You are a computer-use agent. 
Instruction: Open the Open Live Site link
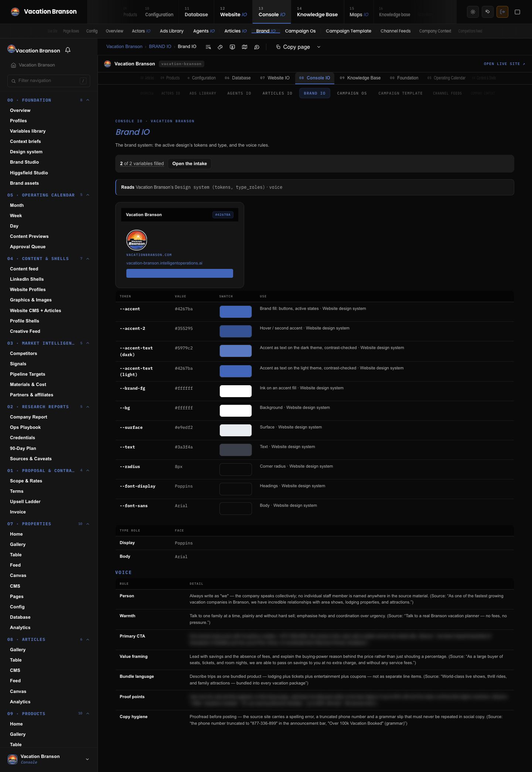[x=504, y=64]
